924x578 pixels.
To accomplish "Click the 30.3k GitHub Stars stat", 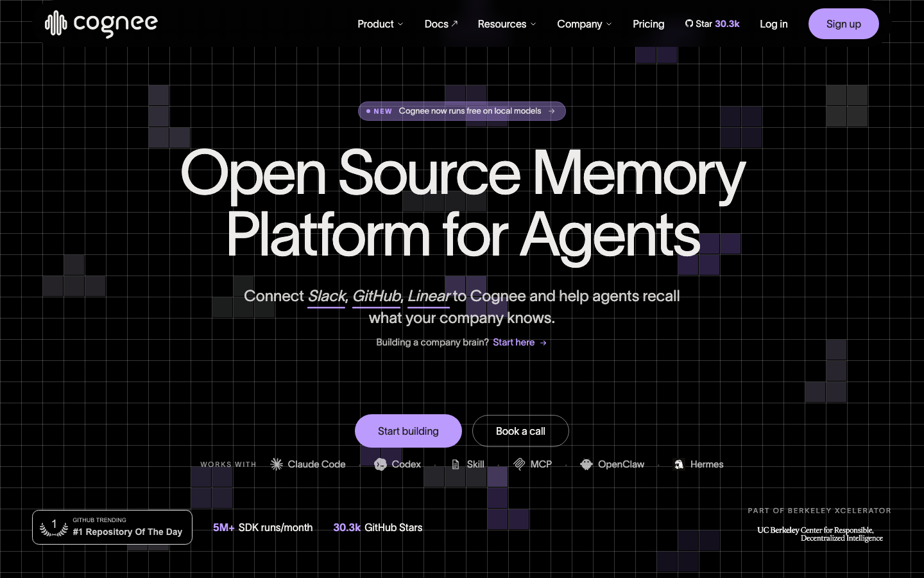I will pyautogui.click(x=378, y=527).
